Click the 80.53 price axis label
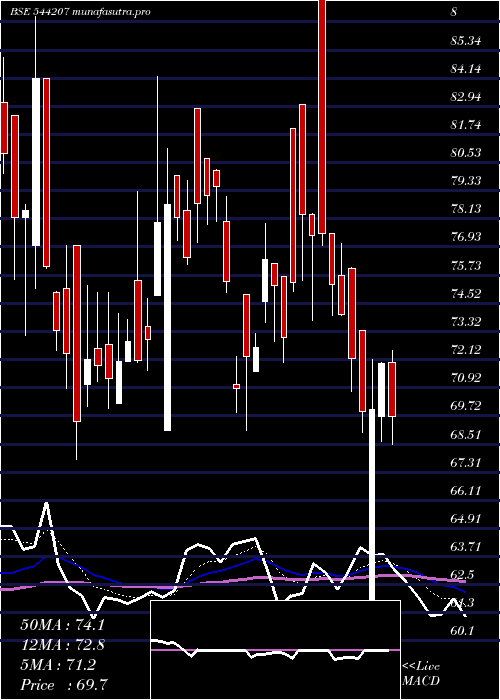 coord(466,153)
